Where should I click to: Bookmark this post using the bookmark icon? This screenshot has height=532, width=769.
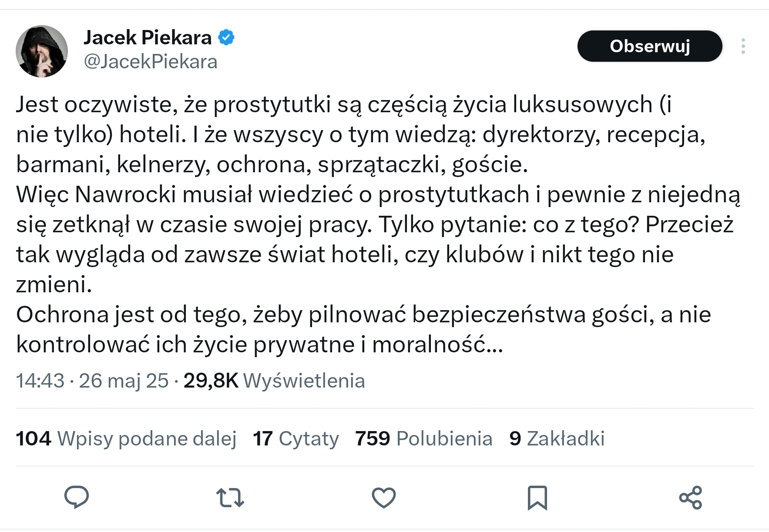(x=537, y=497)
